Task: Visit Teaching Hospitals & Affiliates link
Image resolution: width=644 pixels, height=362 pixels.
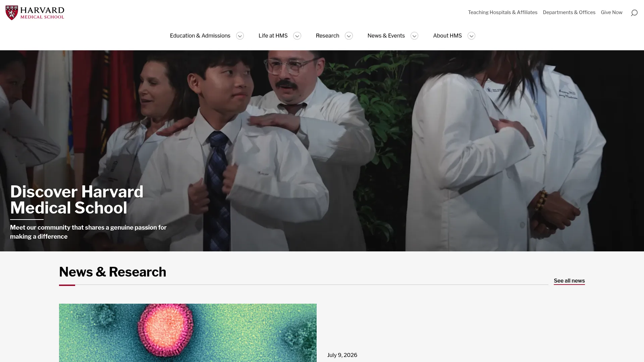Action: (502, 12)
